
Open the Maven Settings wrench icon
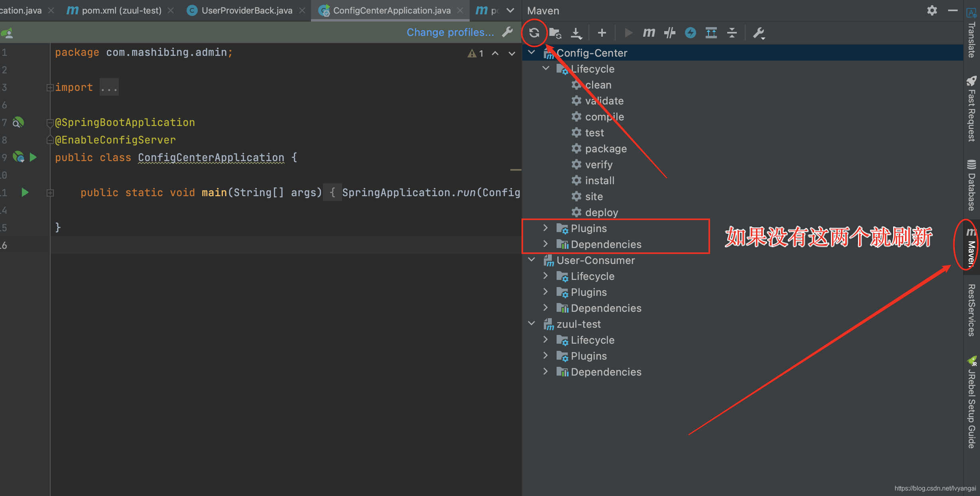coord(758,33)
